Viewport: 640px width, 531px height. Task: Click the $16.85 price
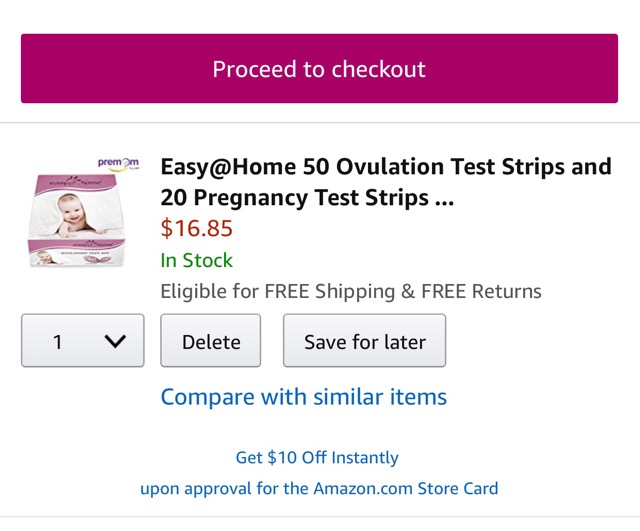[197, 228]
